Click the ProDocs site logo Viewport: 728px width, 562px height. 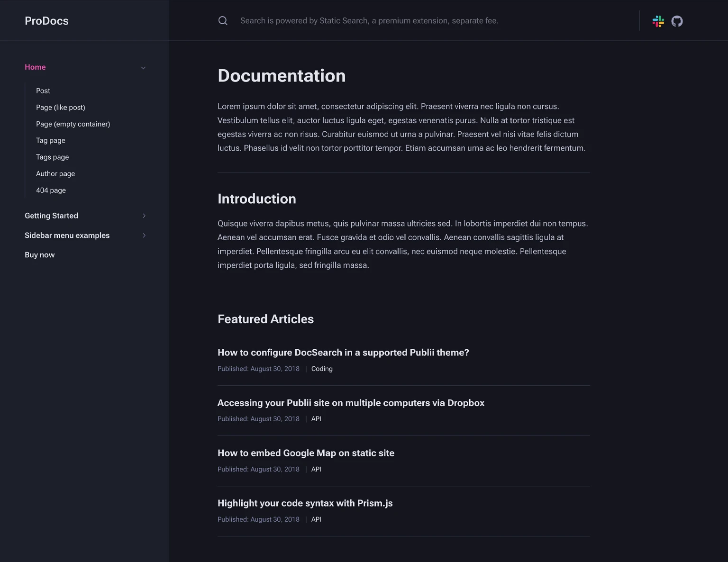pyautogui.click(x=46, y=21)
